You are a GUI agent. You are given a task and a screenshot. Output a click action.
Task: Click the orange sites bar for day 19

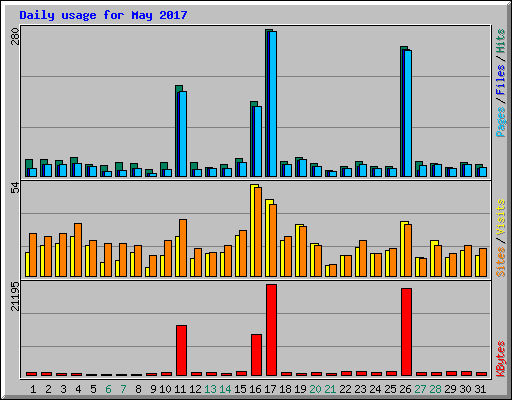point(303,251)
